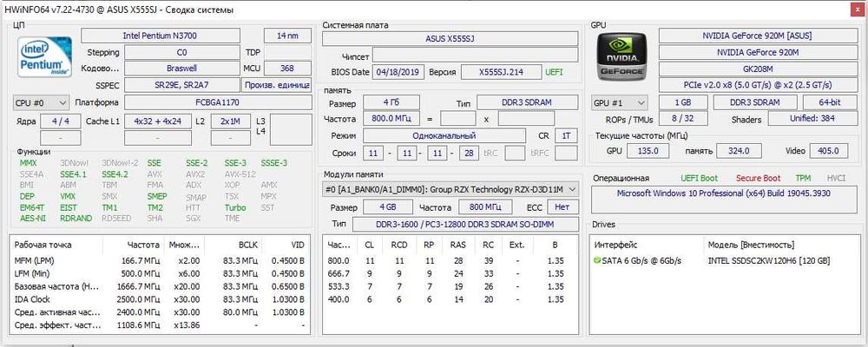
Task: Select the 800.0 memory timing row
Action: tap(450, 260)
